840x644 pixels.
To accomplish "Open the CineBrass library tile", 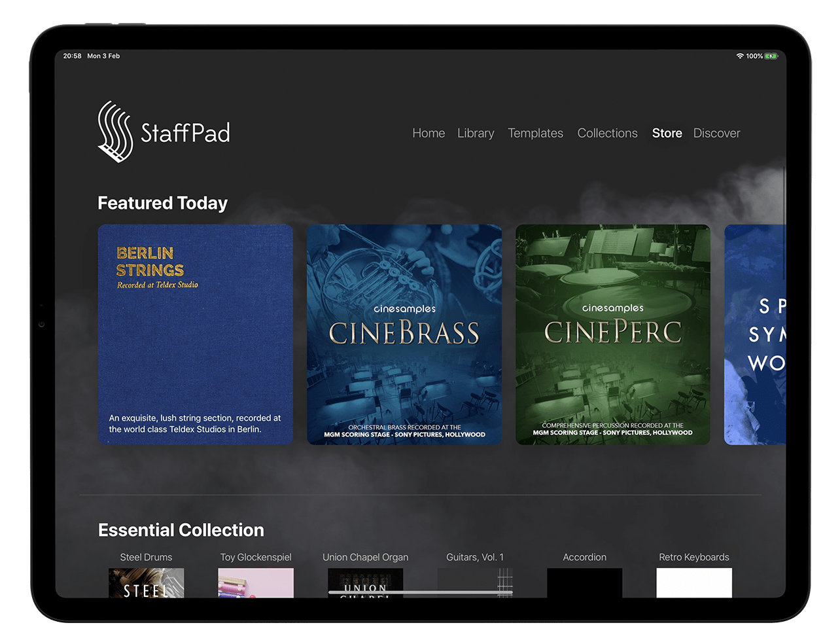I will [404, 335].
